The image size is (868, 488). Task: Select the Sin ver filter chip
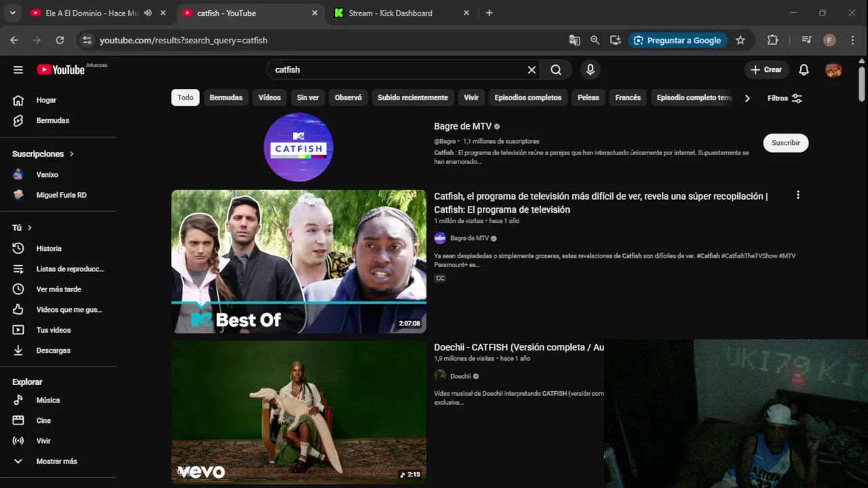[x=308, y=98]
